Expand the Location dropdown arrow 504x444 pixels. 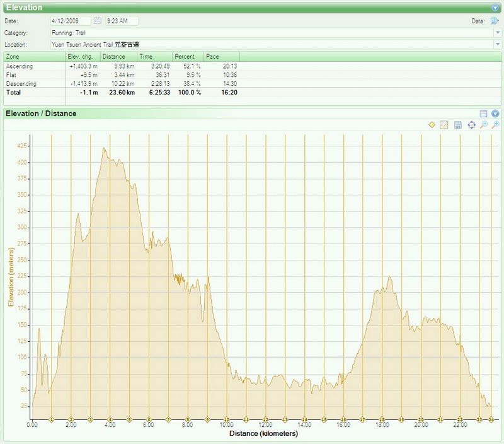(x=498, y=45)
